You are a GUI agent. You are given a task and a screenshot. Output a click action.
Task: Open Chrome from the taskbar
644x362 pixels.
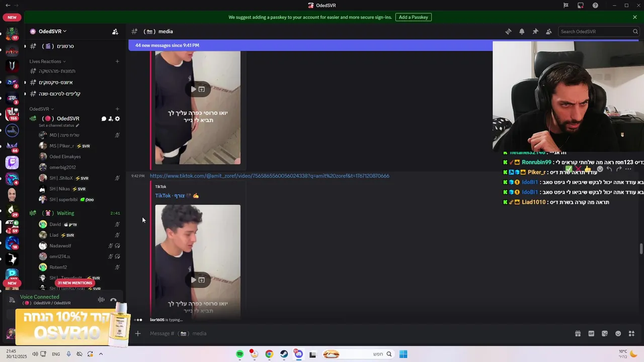(269, 354)
